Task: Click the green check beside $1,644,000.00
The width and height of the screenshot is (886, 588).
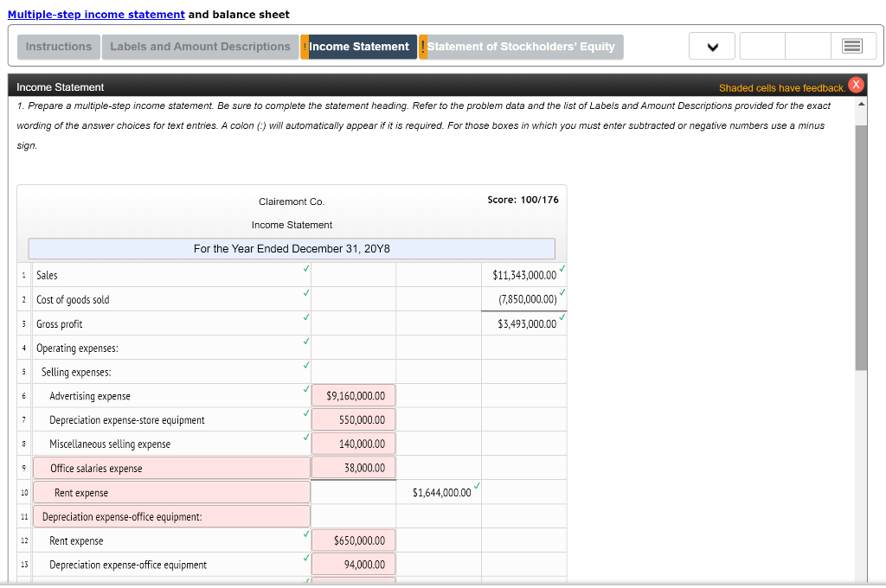Action: pyautogui.click(x=475, y=484)
